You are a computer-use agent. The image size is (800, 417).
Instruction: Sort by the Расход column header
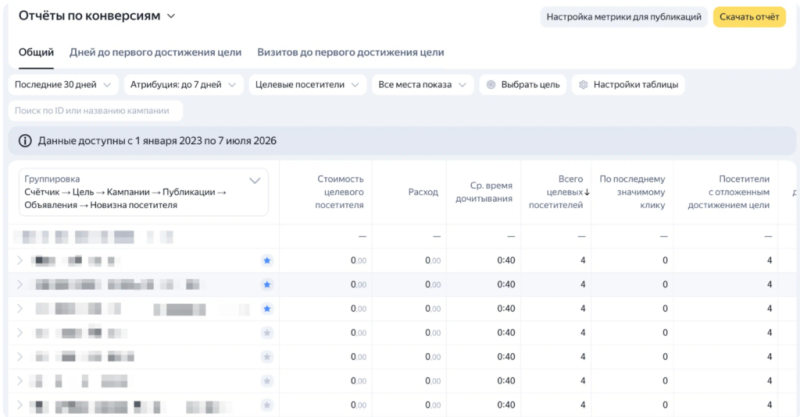click(423, 192)
